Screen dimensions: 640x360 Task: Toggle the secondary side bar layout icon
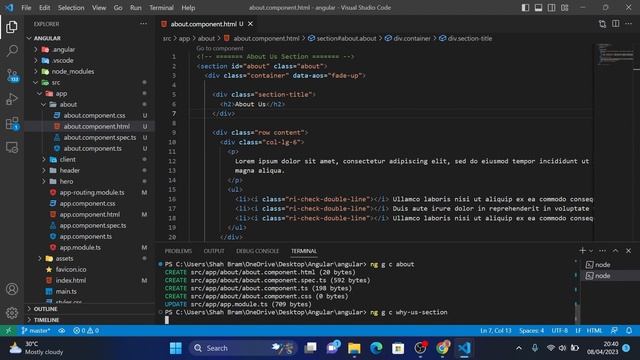pyautogui.click(x=551, y=8)
